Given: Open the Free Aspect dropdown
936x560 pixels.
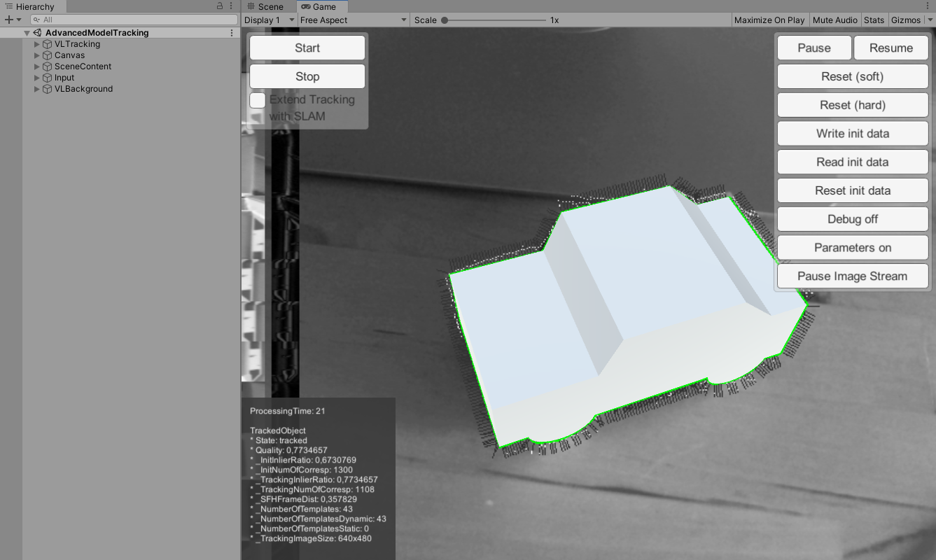Looking at the screenshot, I should point(353,20).
